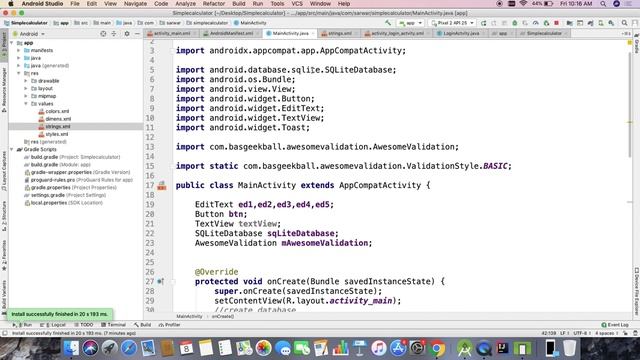Image resolution: width=640 pixels, height=360 pixels.
Task: Open the Build tool window button
Action: [142, 325]
